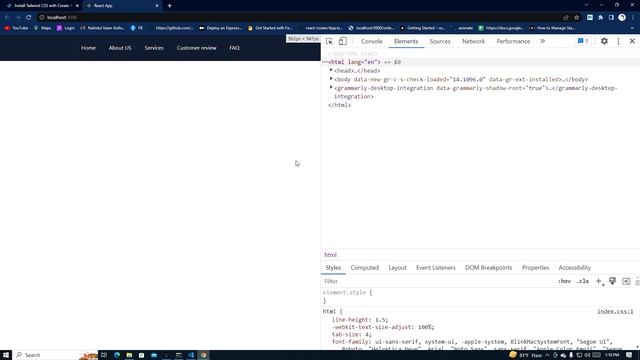This screenshot has height=360, width=640.
Task: Open the Deploy an Express bookmark
Action: [220, 28]
